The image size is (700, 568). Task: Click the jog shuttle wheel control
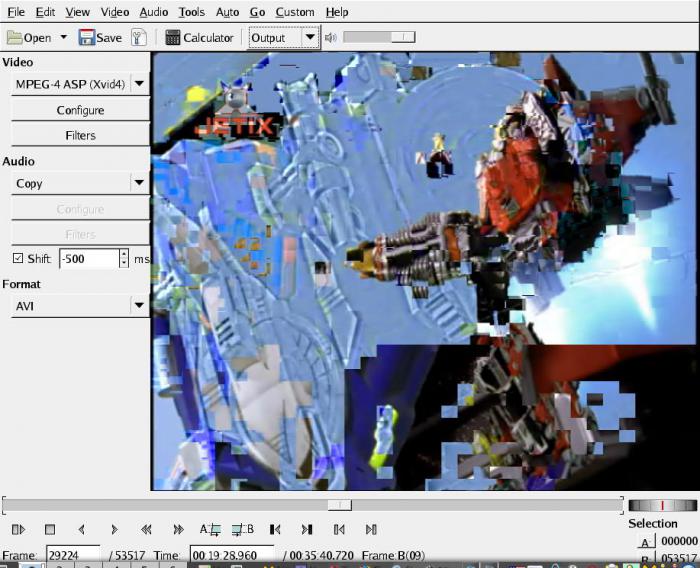pos(662,505)
